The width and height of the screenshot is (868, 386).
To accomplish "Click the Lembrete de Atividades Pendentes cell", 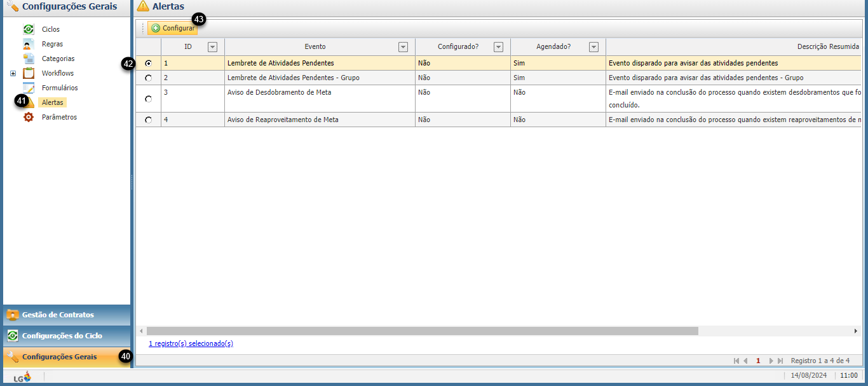I will (x=320, y=63).
